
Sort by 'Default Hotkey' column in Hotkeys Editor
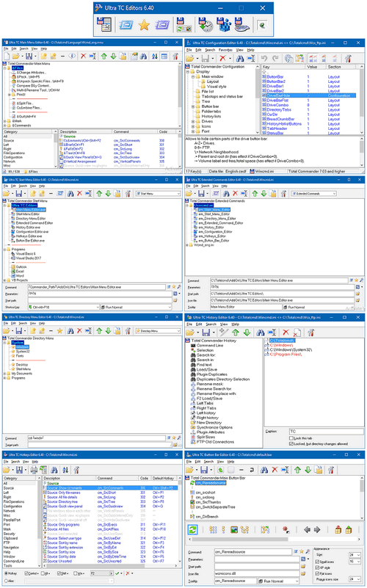pyautogui.click(x=164, y=478)
